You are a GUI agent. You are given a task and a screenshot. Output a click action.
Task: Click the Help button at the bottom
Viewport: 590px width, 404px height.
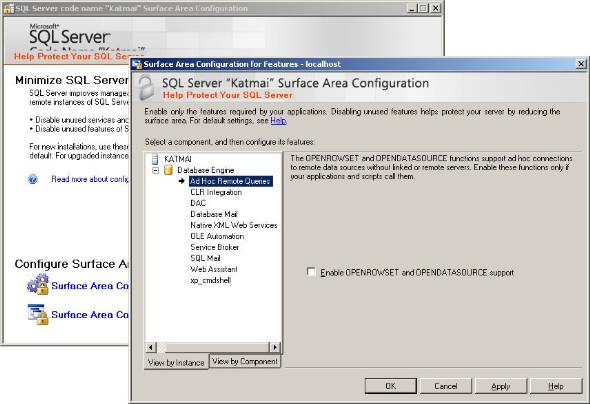click(x=556, y=386)
